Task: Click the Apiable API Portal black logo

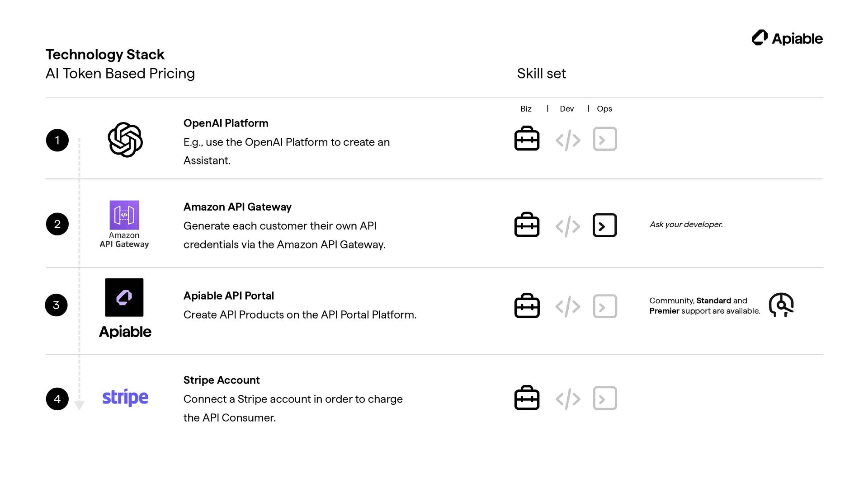Action: pyautogui.click(x=124, y=297)
